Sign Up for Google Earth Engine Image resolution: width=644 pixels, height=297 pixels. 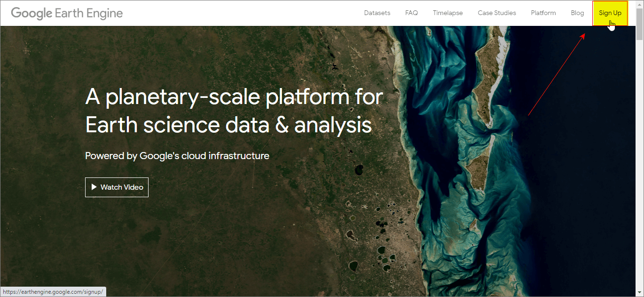tap(610, 13)
